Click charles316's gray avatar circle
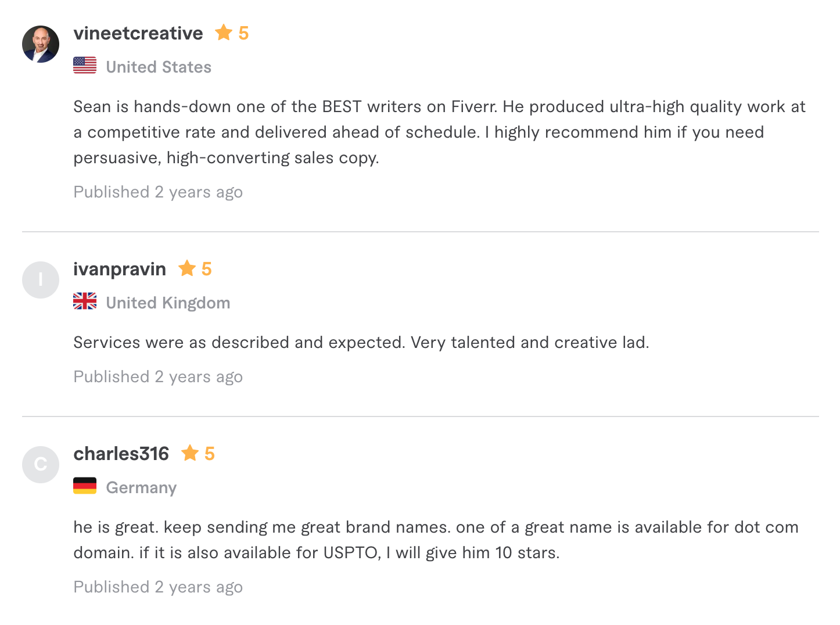This screenshot has width=840, height=625. (41, 465)
